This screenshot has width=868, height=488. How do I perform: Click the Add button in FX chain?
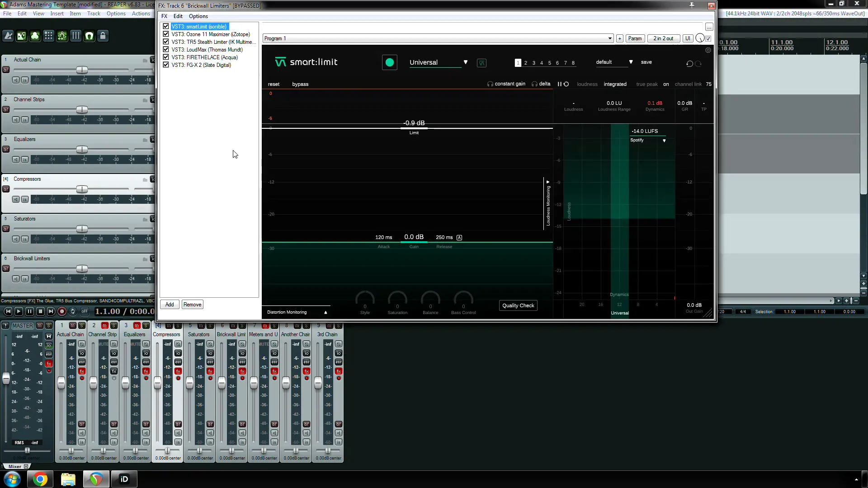point(170,305)
